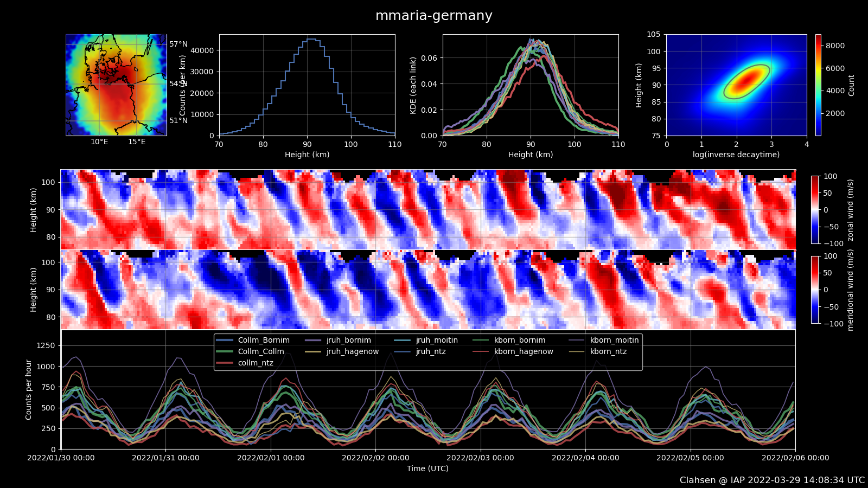Click the "2022/01/30 00:00" time tick label
The height and width of the screenshot is (488, 868).
click(61, 458)
